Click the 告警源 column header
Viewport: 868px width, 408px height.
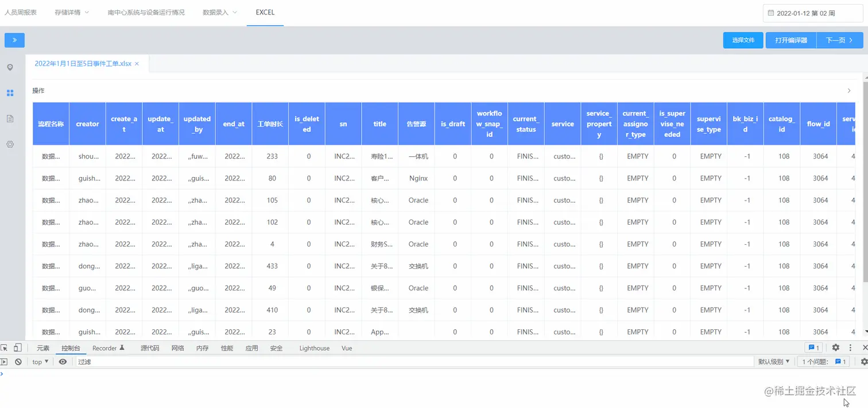tap(416, 124)
